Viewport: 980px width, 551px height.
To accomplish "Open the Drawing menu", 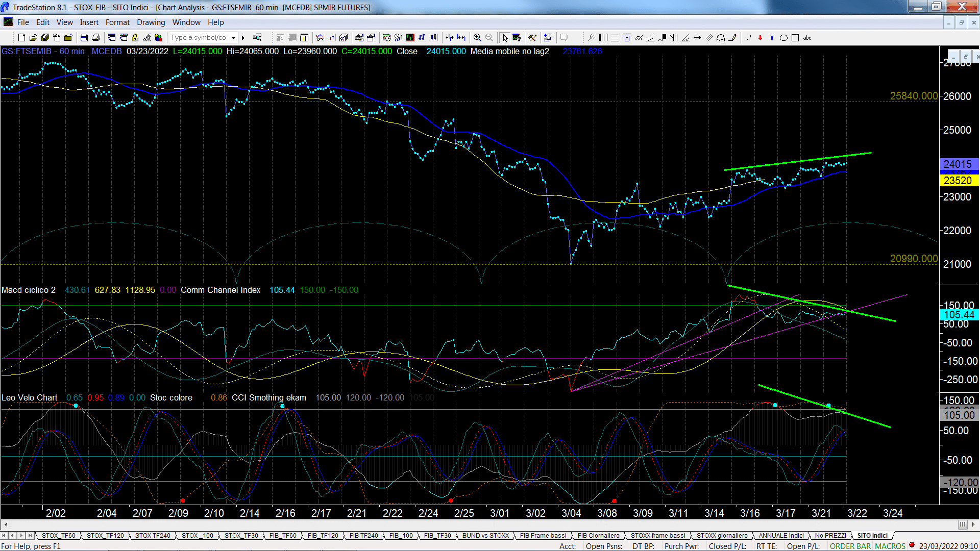I will pos(151,22).
